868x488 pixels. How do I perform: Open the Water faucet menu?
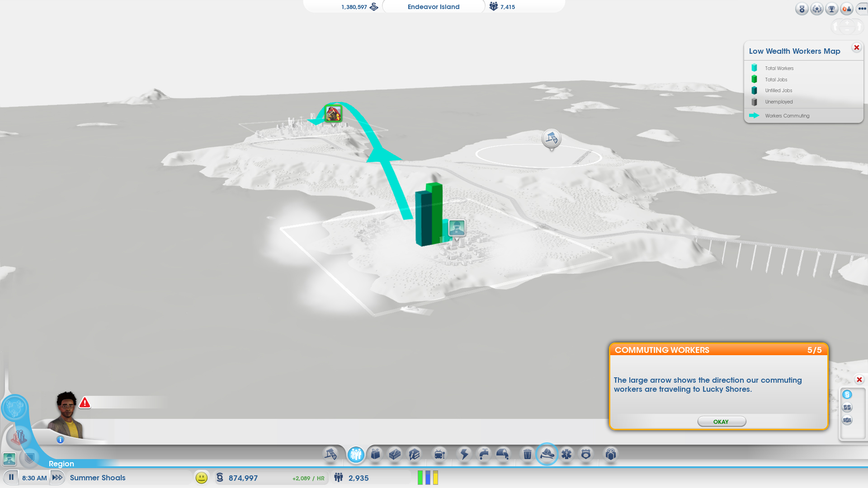point(484,454)
